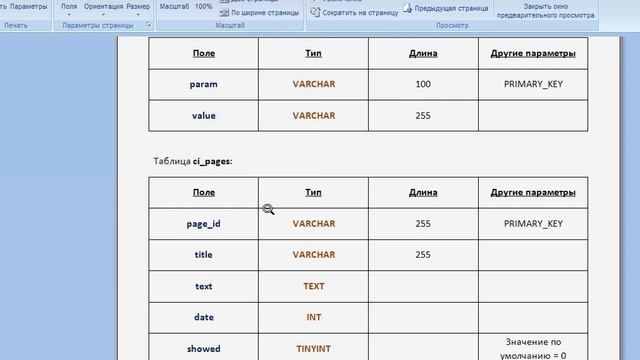Click 'PRIMARY_KEY' in the param row
The height and width of the screenshot is (360, 640).
click(533, 84)
